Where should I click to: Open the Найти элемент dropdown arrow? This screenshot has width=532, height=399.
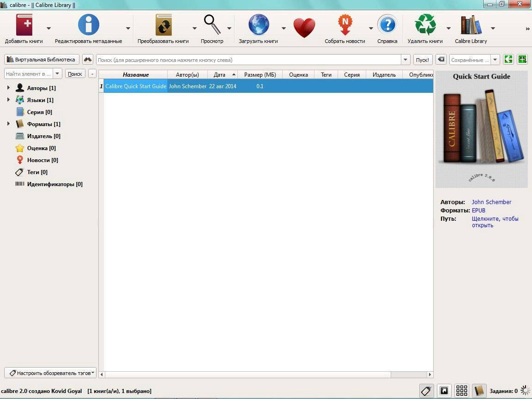[x=57, y=73]
